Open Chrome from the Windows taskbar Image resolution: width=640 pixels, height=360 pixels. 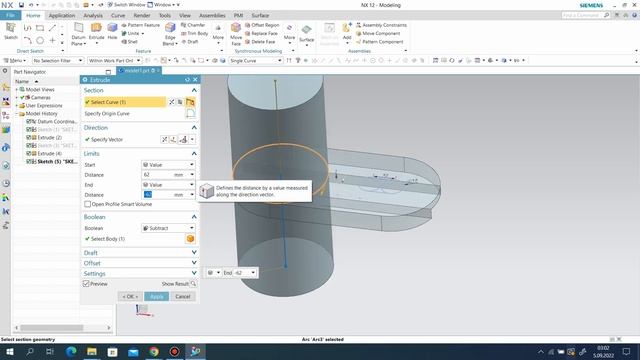click(154, 351)
